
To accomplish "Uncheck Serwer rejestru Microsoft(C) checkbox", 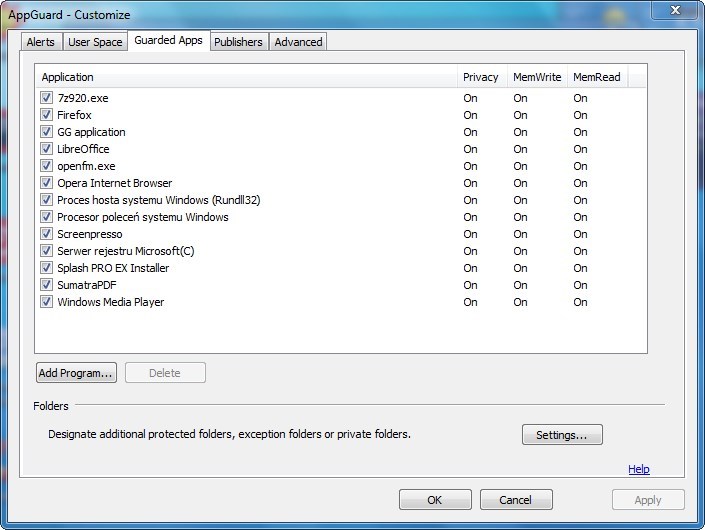I will pos(46,251).
